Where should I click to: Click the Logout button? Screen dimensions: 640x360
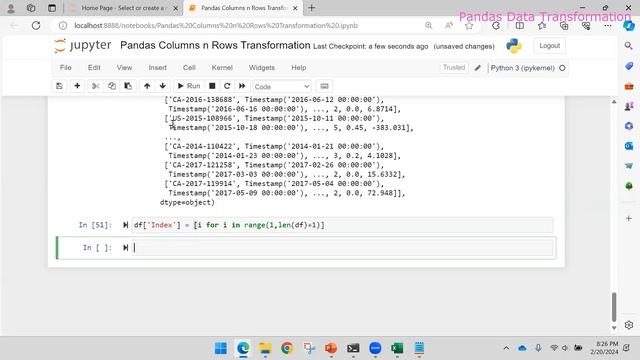(x=549, y=46)
